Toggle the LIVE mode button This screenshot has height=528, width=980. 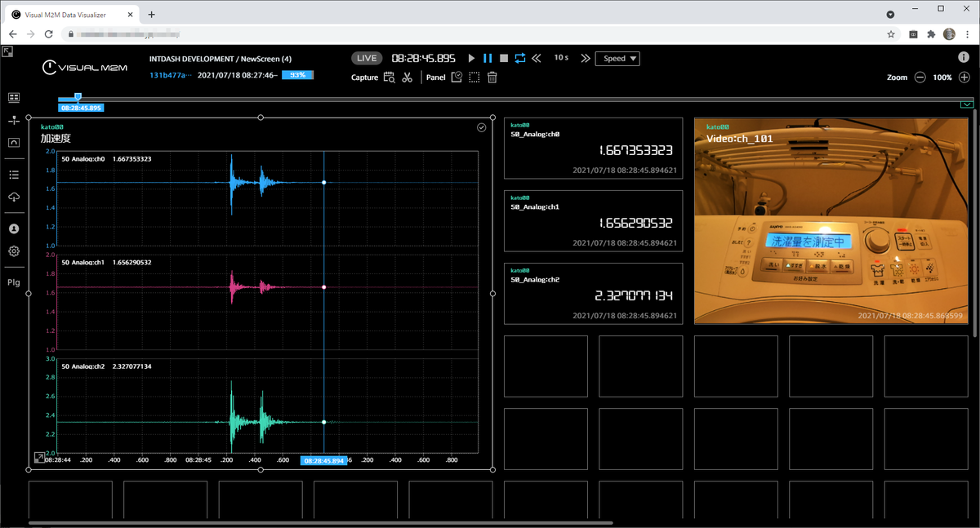(367, 58)
